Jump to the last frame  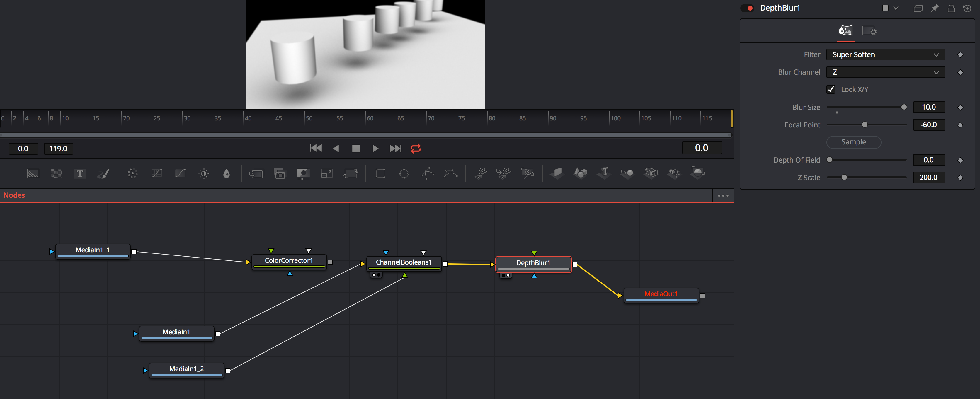point(395,148)
